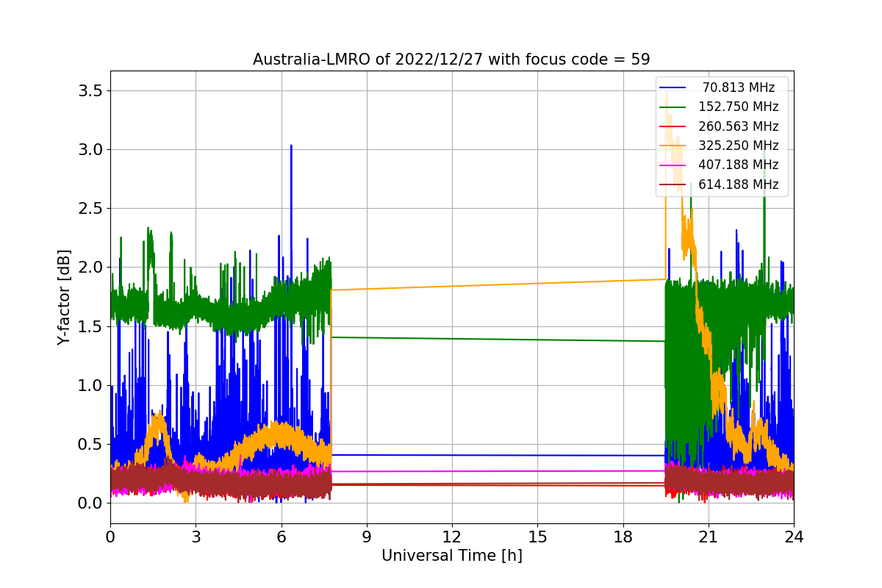Click the 3 tick on the time axis
The height and width of the screenshot is (588, 882).
196,537
